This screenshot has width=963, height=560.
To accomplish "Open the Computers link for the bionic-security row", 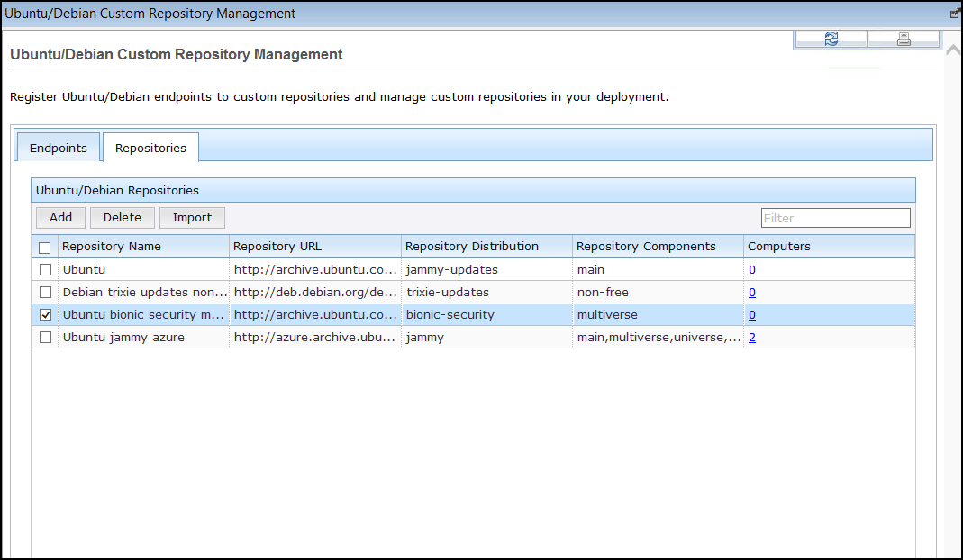I will [x=751, y=314].
